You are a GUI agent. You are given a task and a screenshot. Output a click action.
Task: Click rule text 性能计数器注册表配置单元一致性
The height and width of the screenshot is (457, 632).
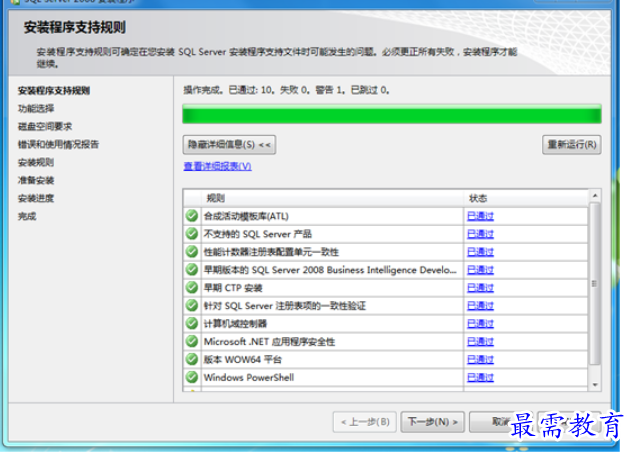tap(271, 252)
